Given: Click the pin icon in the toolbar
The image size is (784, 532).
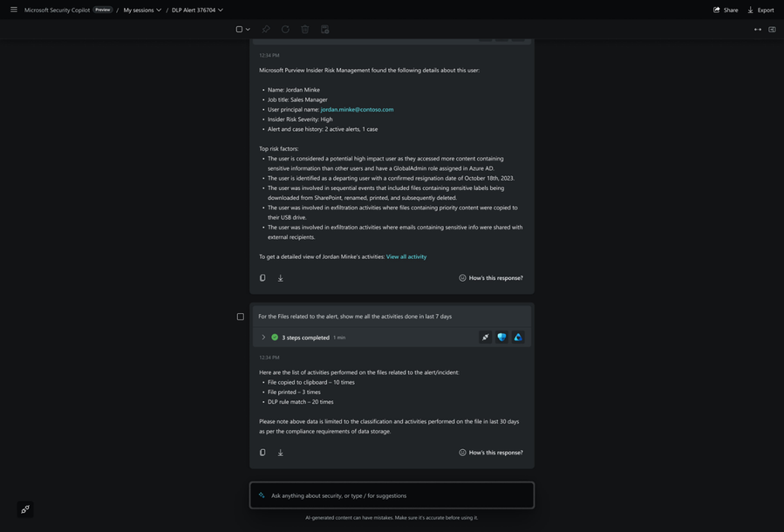Looking at the screenshot, I should tap(266, 30).
